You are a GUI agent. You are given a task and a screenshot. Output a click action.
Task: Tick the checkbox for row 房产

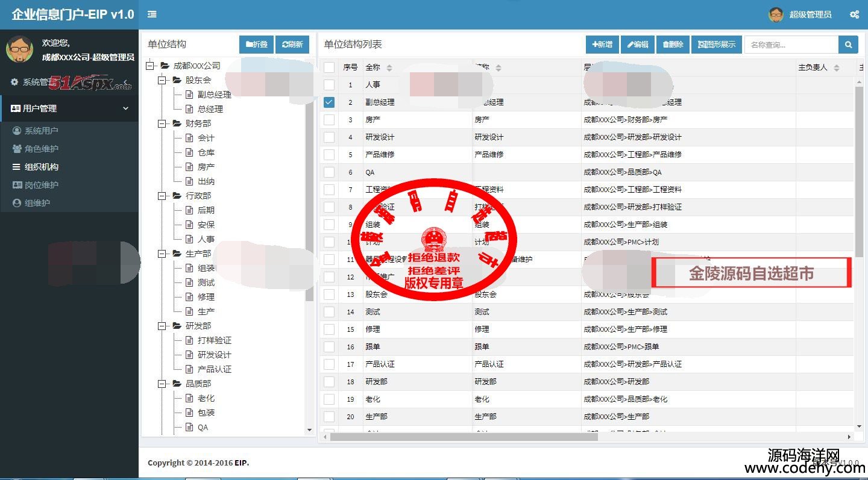pyautogui.click(x=329, y=120)
